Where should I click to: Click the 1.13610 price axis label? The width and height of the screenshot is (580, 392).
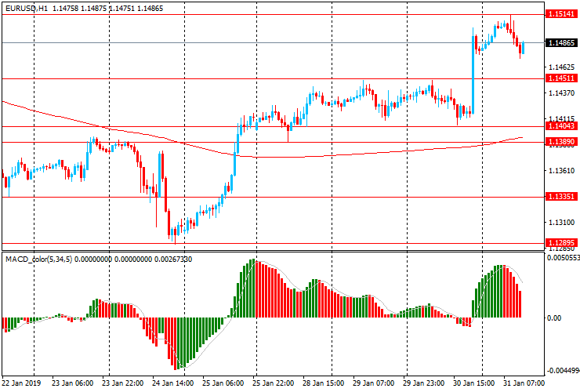point(561,171)
